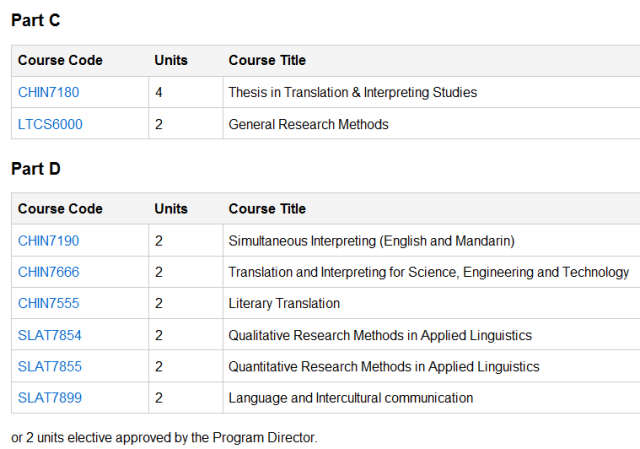640x449 pixels.
Task: Click the CHIN7190 course code
Action: pyautogui.click(x=48, y=241)
